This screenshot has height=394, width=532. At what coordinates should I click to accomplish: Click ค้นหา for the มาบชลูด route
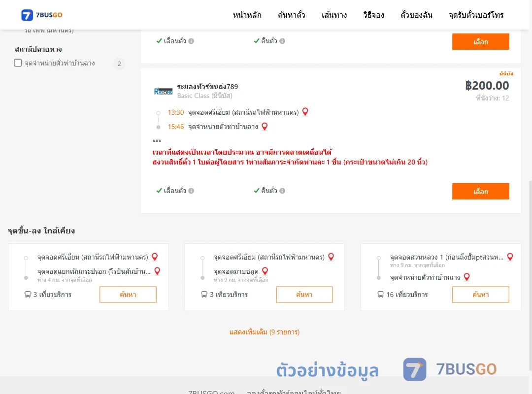click(x=304, y=295)
